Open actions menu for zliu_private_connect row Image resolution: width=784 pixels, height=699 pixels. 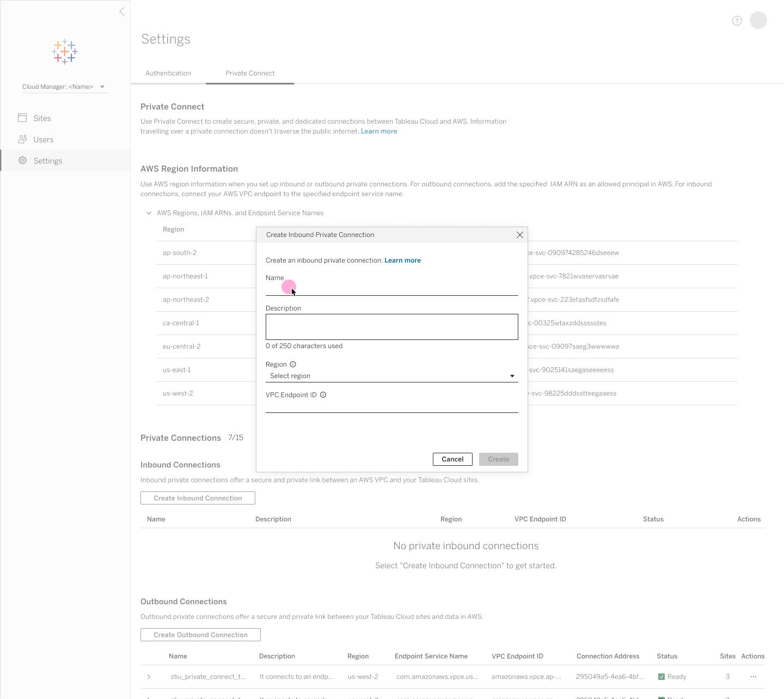[754, 677]
